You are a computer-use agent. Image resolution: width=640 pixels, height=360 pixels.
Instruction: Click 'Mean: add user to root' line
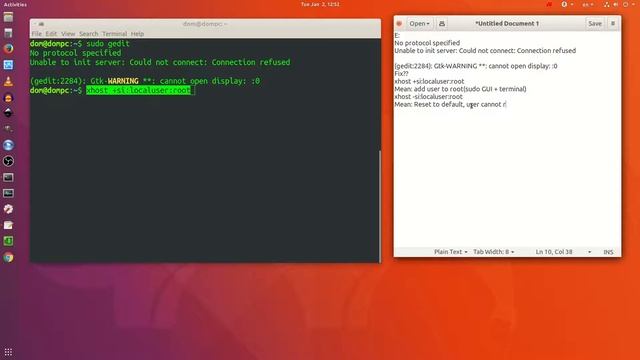click(x=460, y=89)
